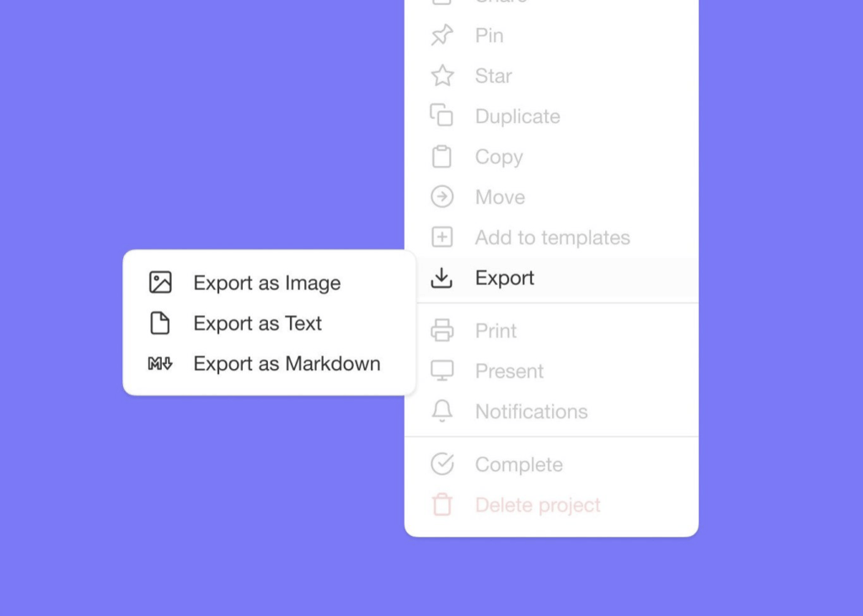Choose Export as Markdown
The width and height of the screenshot is (863, 616).
click(x=287, y=364)
